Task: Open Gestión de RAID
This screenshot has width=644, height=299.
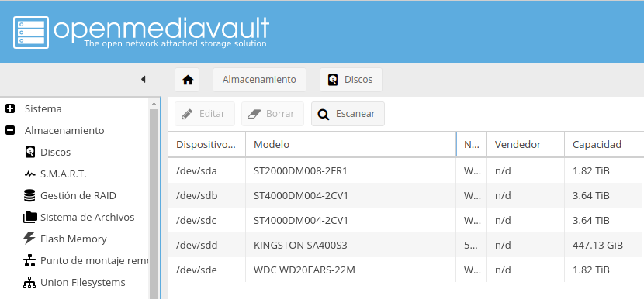Action: [x=70, y=196]
